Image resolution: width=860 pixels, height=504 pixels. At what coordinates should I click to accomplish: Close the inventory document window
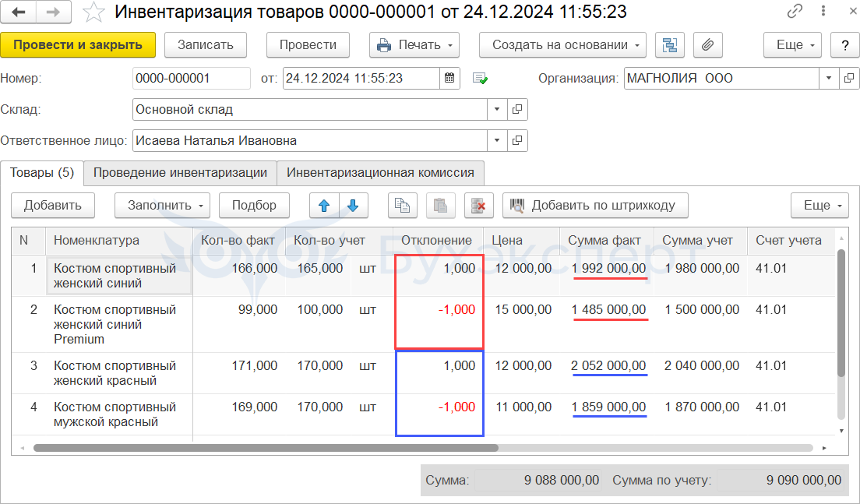point(853,11)
